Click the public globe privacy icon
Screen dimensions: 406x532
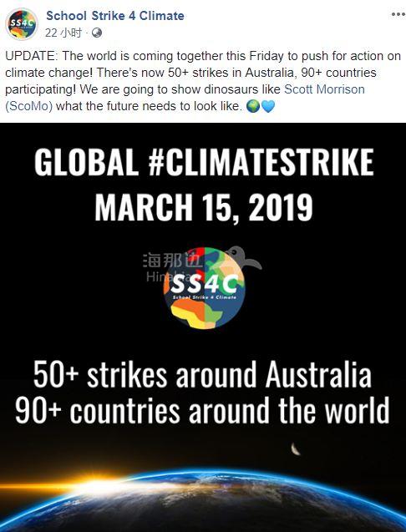(97, 33)
